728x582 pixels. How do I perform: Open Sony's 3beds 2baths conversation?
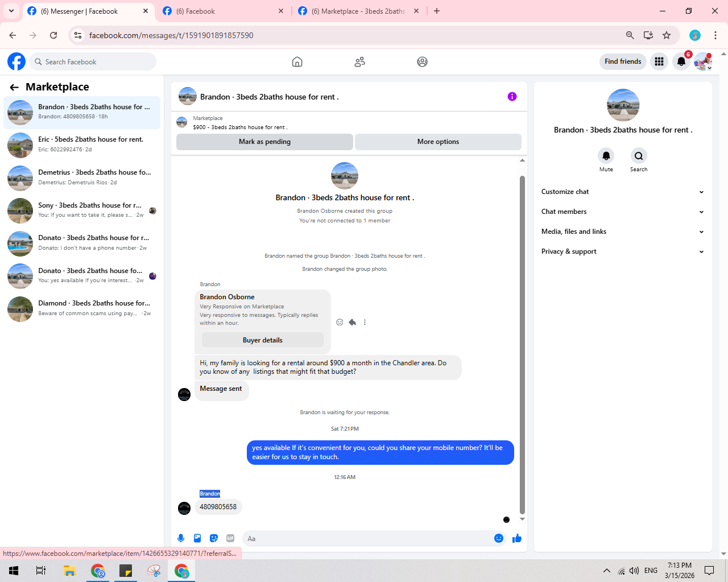click(x=82, y=210)
